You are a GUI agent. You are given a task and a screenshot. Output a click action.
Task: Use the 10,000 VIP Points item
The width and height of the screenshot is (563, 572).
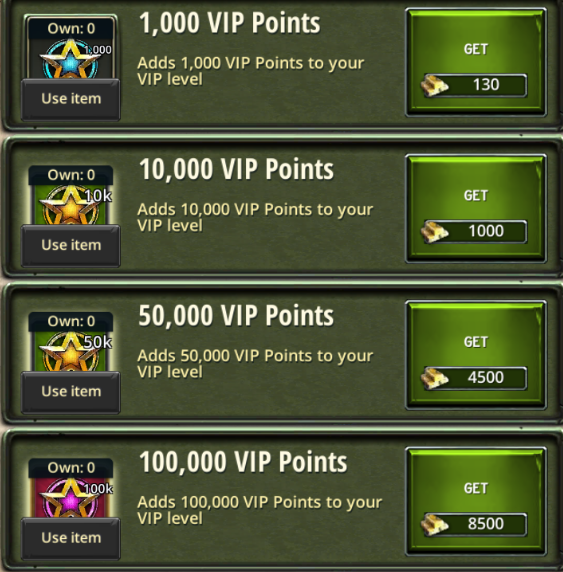click(x=71, y=246)
